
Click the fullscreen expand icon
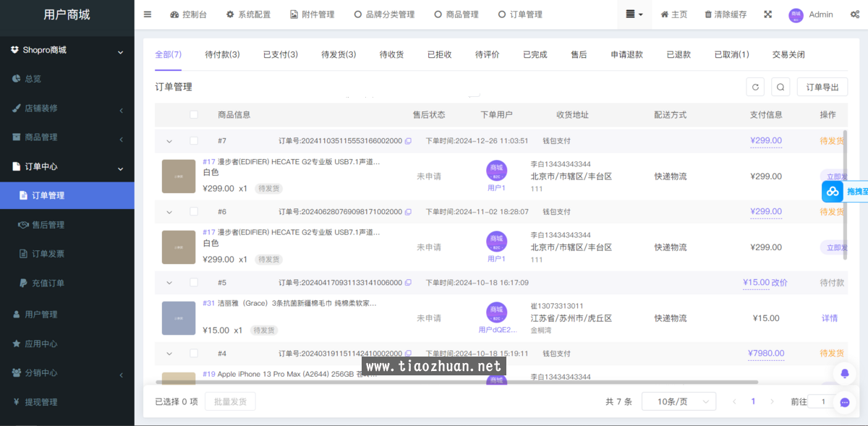click(x=767, y=14)
